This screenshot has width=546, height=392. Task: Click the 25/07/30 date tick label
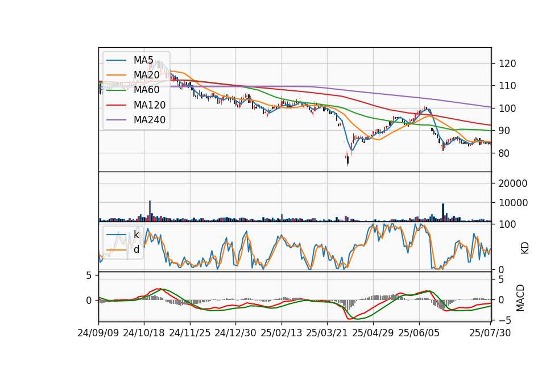click(x=490, y=333)
